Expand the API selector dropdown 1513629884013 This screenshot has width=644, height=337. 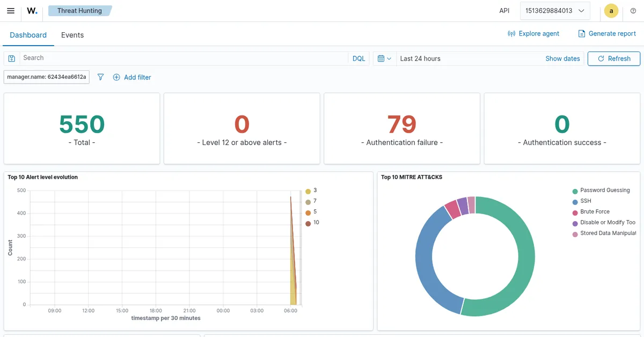pos(555,11)
